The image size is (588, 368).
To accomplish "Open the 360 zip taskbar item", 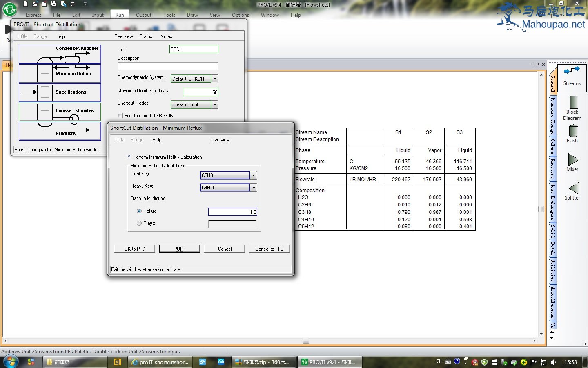I will (263, 362).
